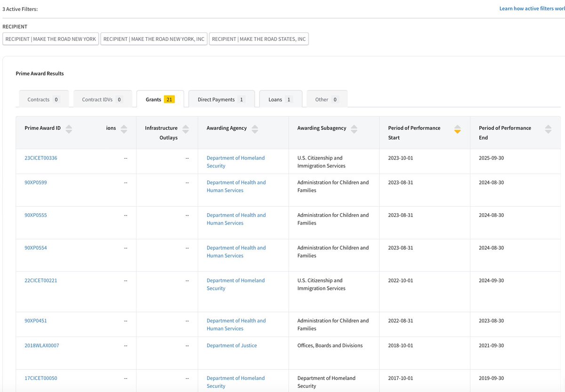Open award 23CICET00336 details
This screenshot has width=565, height=392.
(x=41, y=158)
